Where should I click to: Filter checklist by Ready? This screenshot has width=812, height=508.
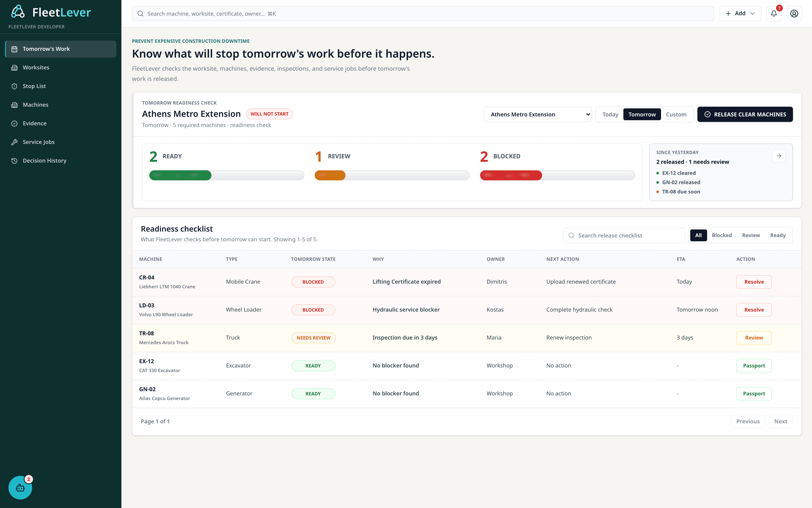point(778,235)
